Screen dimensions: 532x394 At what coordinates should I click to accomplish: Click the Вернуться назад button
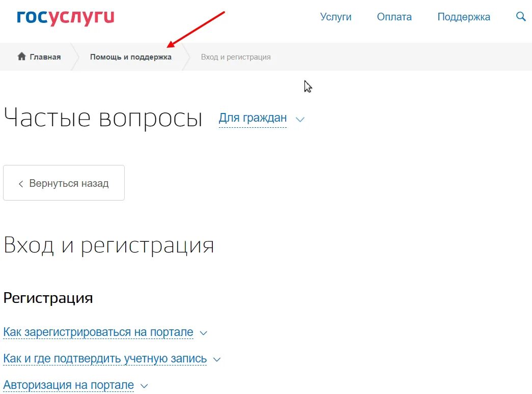pos(64,183)
